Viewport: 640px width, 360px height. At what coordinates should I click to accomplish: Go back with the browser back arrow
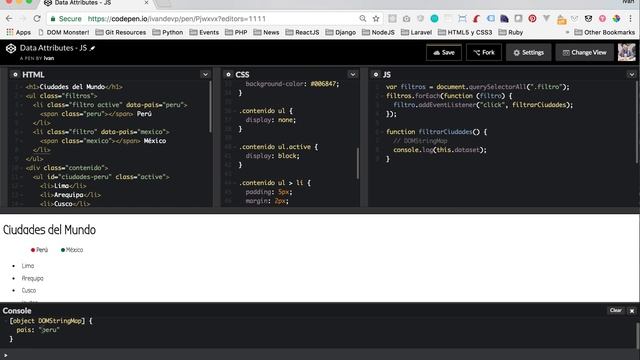tap(9, 19)
